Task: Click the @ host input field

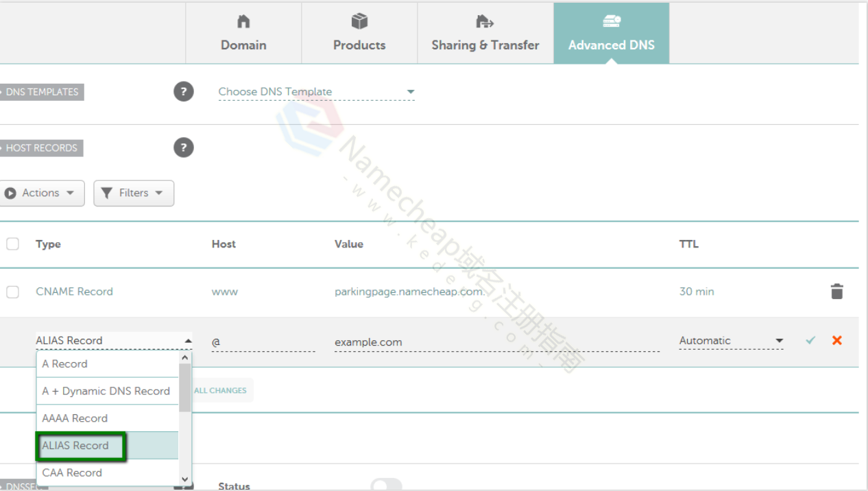Action: coord(263,342)
